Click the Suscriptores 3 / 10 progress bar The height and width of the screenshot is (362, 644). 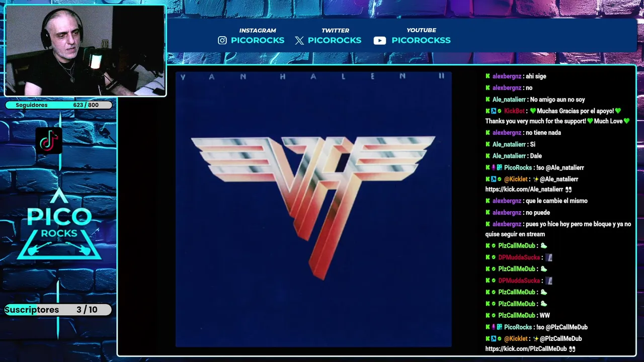pyautogui.click(x=58, y=310)
